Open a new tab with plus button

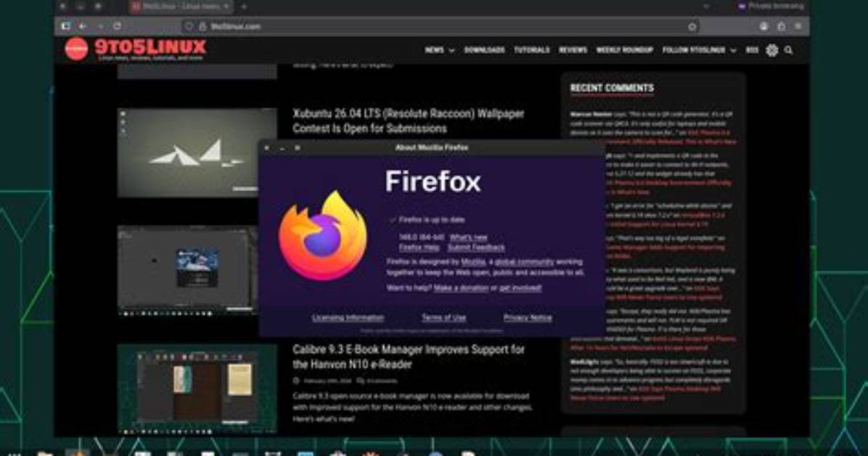[244, 7]
